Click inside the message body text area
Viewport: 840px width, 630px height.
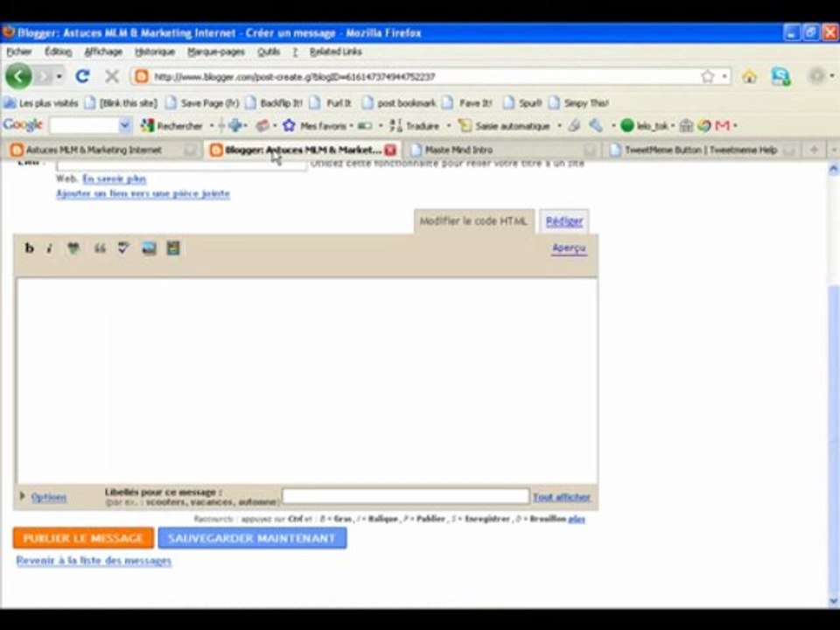307,381
